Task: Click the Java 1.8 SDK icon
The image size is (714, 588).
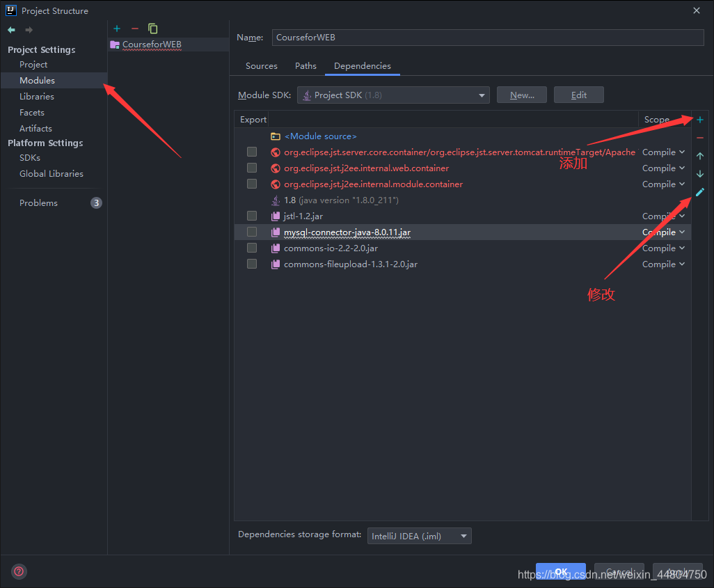Action: coord(276,200)
